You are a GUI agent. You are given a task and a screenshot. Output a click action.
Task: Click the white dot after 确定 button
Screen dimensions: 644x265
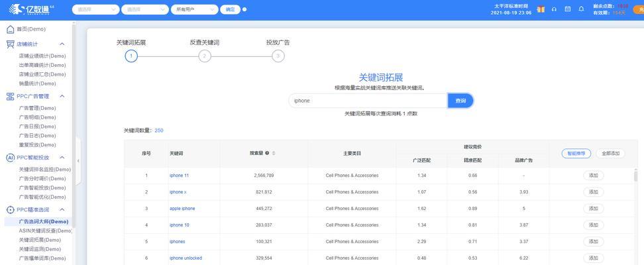pos(244,9)
